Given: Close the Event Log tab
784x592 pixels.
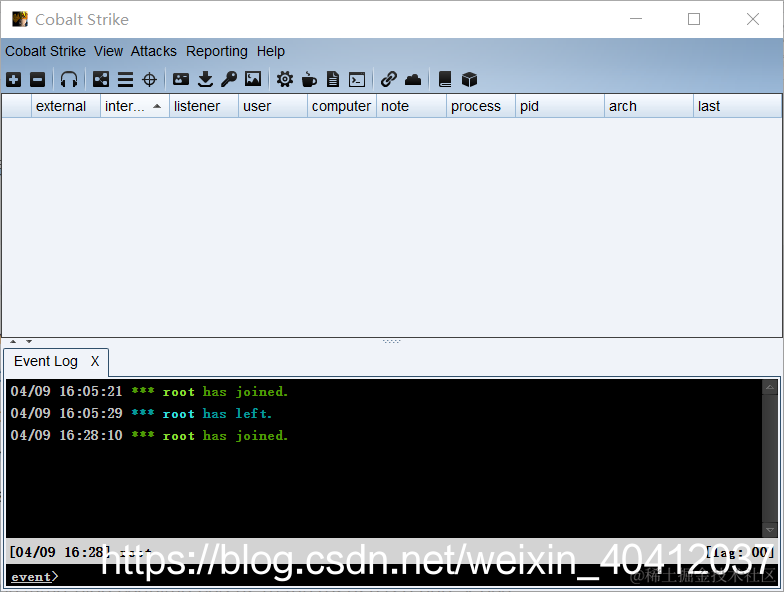Looking at the screenshot, I should [95, 361].
